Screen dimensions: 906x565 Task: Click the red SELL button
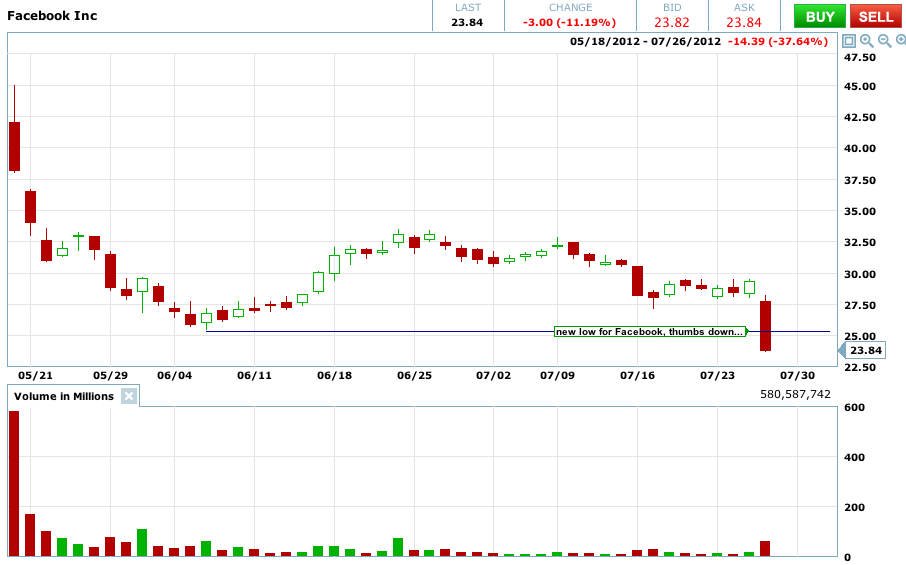click(875, 16)
